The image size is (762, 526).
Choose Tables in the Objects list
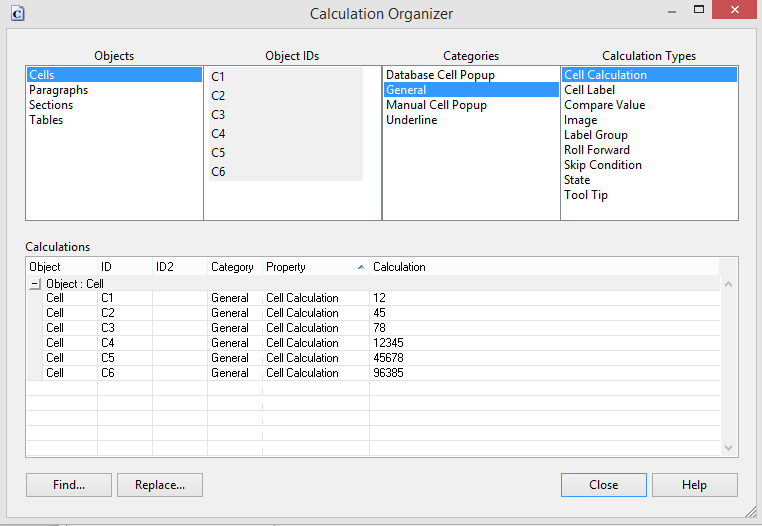coord(46,120)
